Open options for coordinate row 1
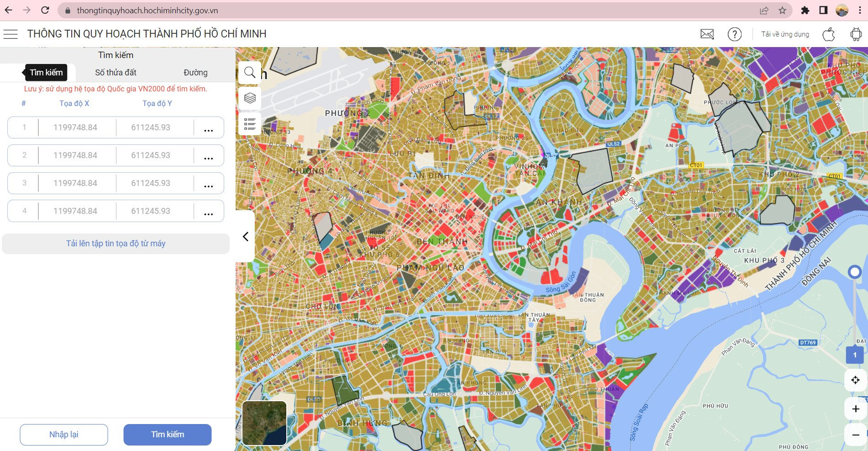868x451 pixels. click(209, 127)
